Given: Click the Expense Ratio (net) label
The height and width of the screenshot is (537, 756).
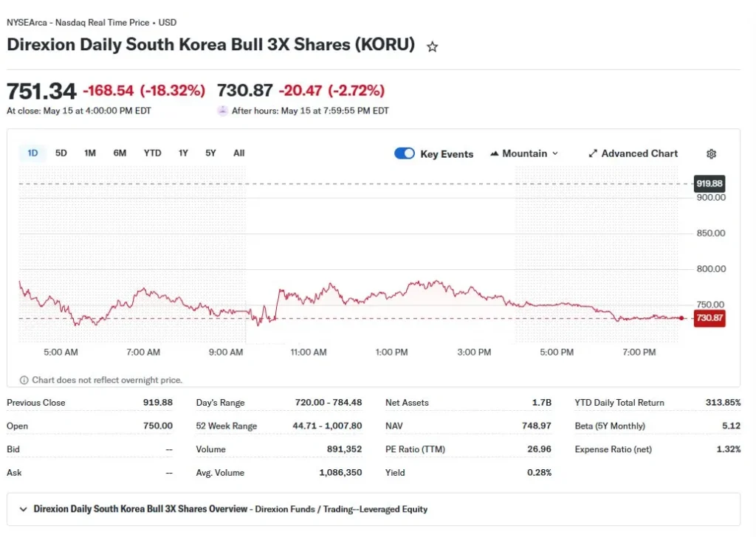Looking at the screenshot, I should [x=614, y=449].
